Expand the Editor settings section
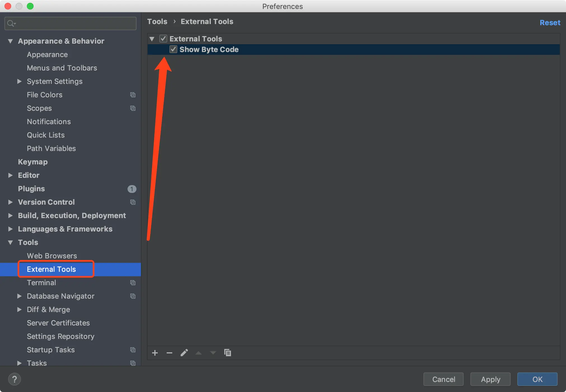The image size is (566, 392). [10, 175]
